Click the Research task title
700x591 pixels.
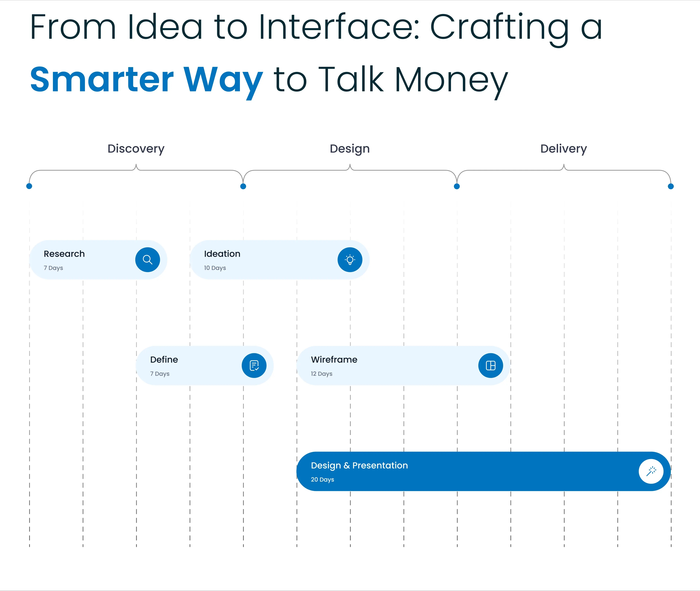click(64, 254)
